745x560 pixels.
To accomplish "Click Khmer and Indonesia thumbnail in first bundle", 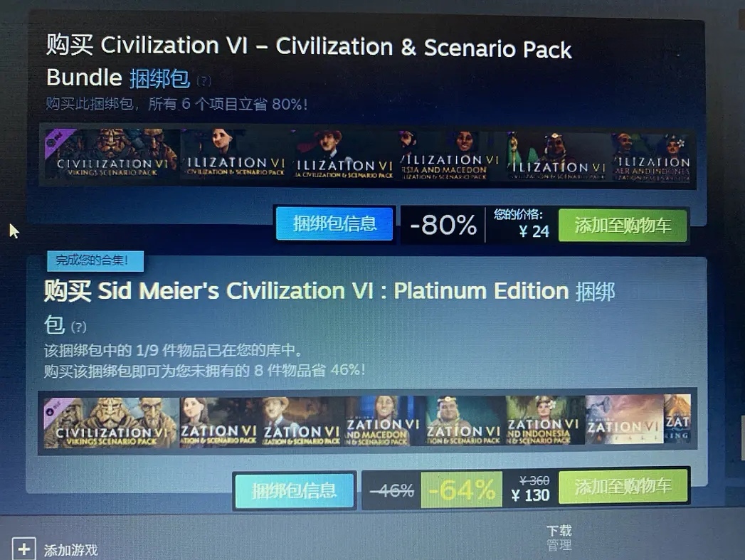I will click(x=650, y=158).
